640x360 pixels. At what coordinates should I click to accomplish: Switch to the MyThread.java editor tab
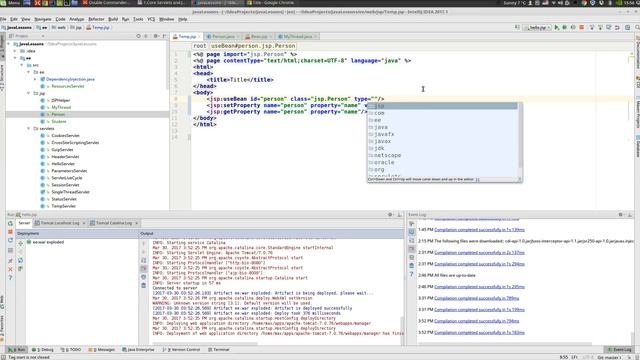pos(297,36)
